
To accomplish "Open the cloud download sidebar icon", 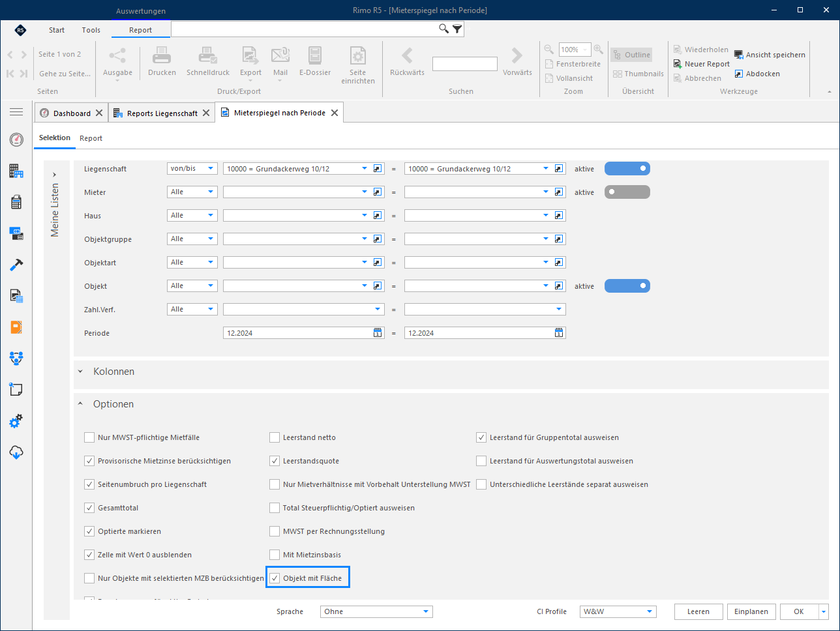I will (16, 452).
